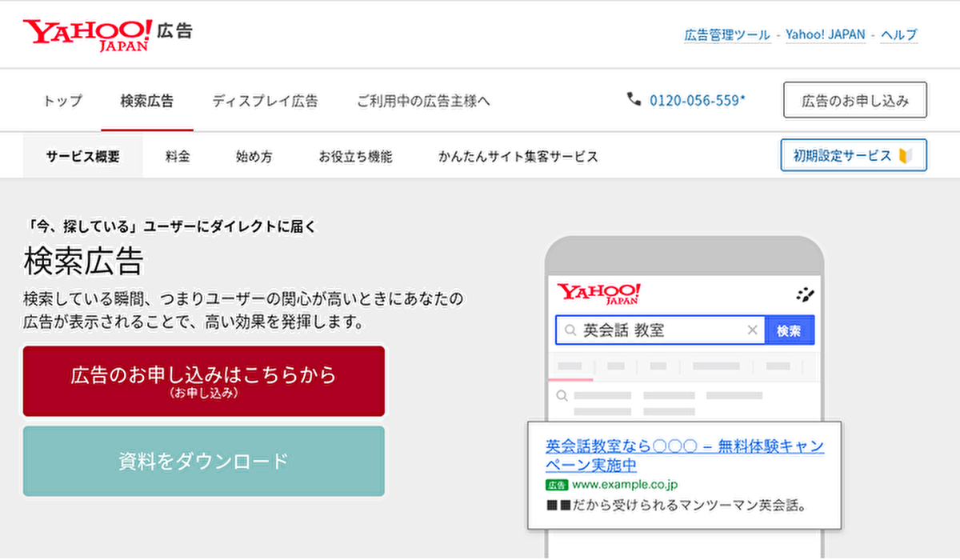Select the トップ navigation item
Screen dimensions: 960x560
click(x=62, y=101)
